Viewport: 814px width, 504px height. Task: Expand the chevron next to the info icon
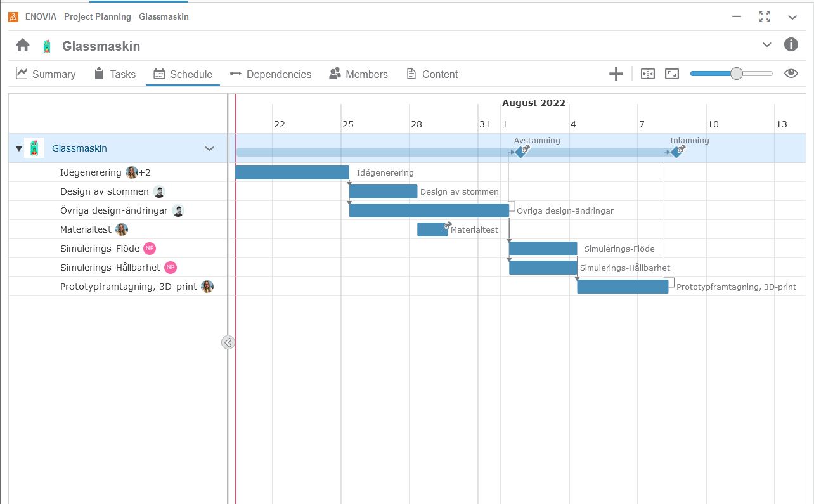tap(767, 45)
